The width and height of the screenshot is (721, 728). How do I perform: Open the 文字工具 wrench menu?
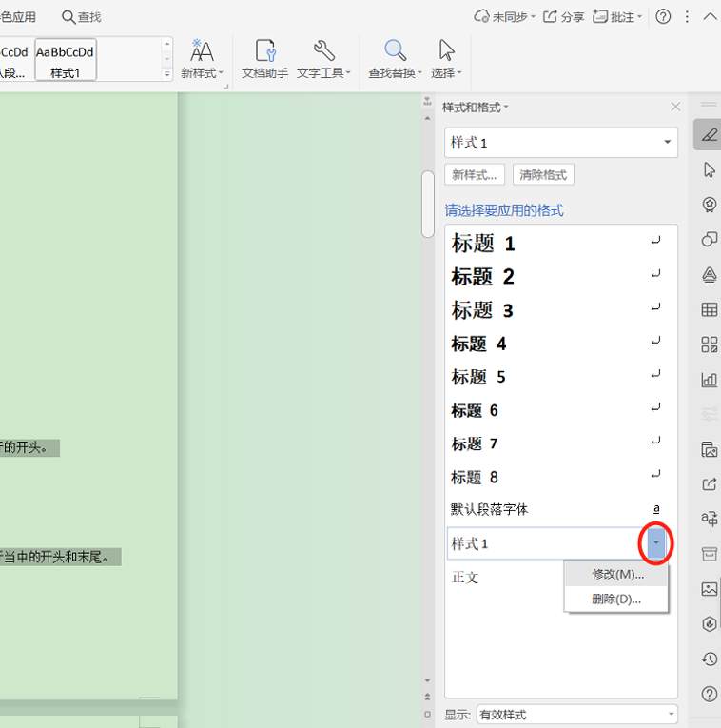[x=323, y=59]
